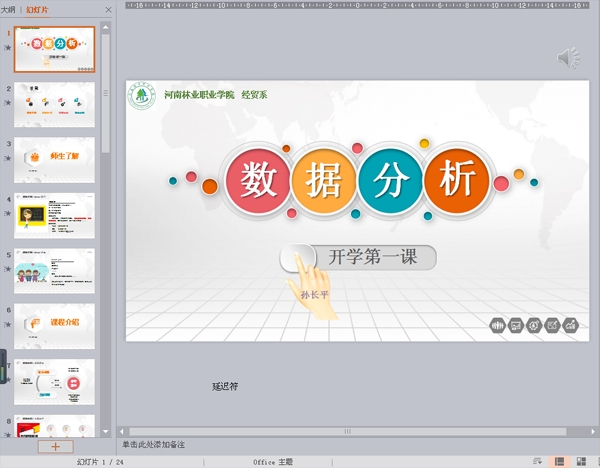This screenshot has height=468, width=600.
Task: Select the 幻灯片 slides tab
Action: tap(39, 8)
